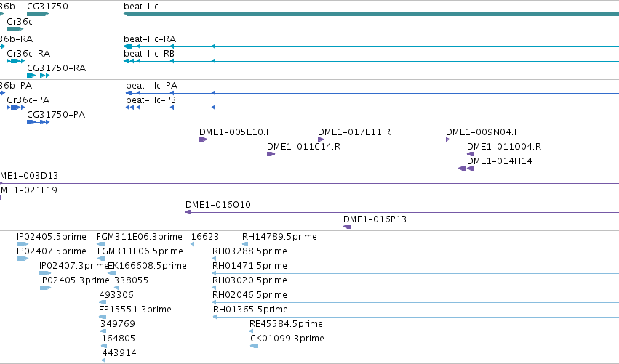The image size is (619, 364).
Task: Select the beat-IIIc gene bar
Action: pos(371,14)
